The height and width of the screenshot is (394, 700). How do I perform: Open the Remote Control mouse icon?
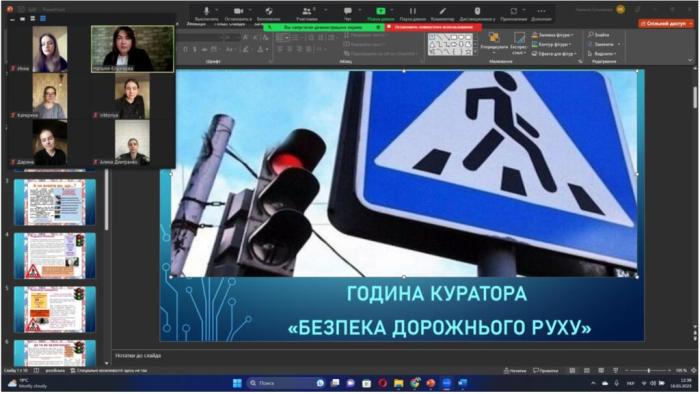tap(477, 11)
